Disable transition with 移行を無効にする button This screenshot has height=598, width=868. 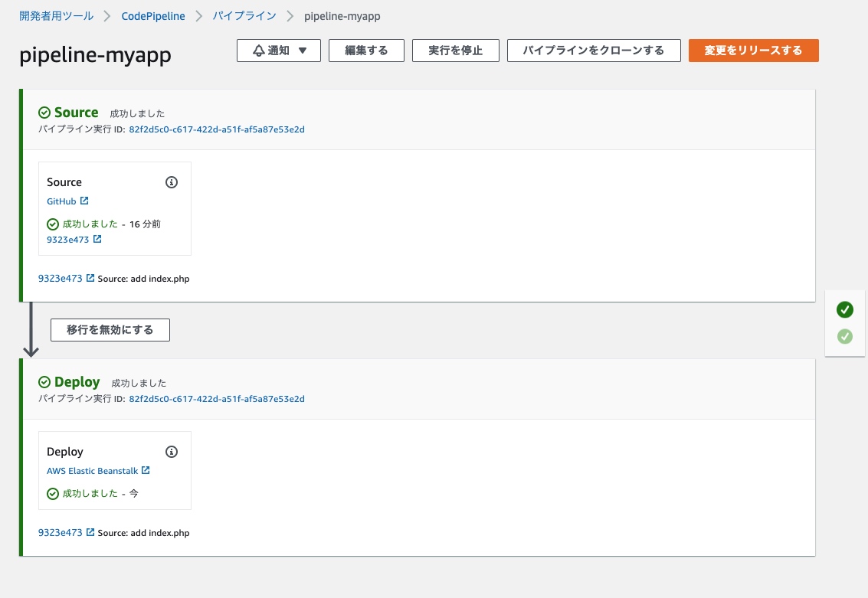tap(110, 330)
